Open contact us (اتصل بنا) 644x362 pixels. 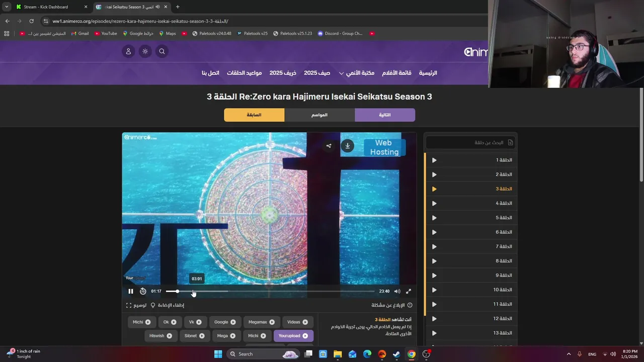210,73
